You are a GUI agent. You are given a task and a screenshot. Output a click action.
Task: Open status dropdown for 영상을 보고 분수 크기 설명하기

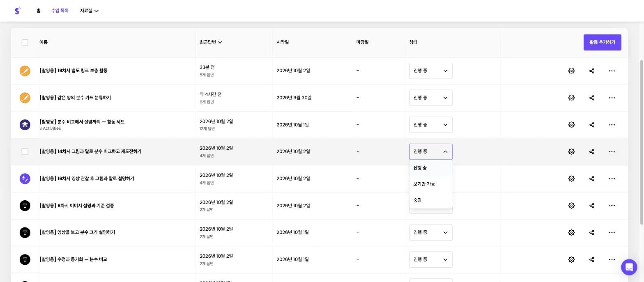click(431, 233)
